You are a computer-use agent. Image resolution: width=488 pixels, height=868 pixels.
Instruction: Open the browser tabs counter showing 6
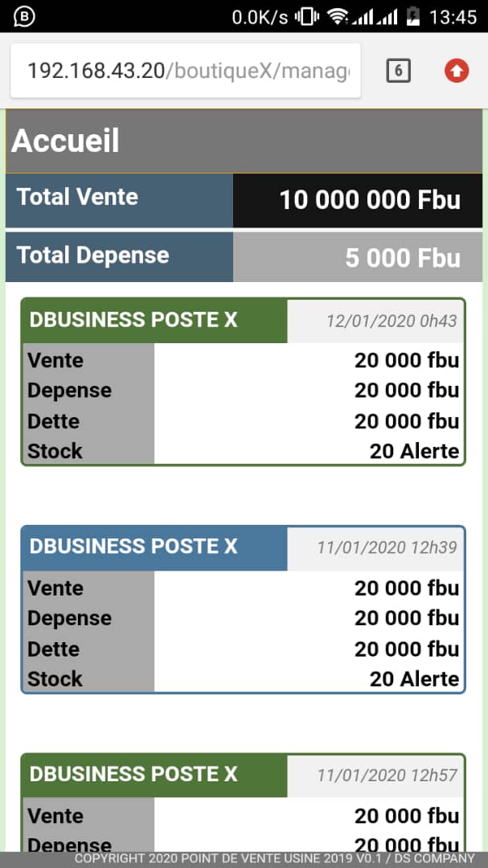(x=398, y=72)
